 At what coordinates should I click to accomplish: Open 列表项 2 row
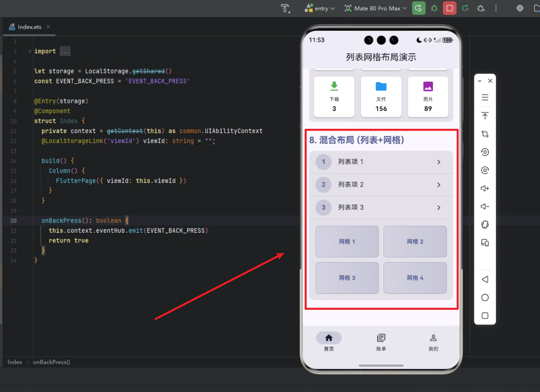pos(381,185)
